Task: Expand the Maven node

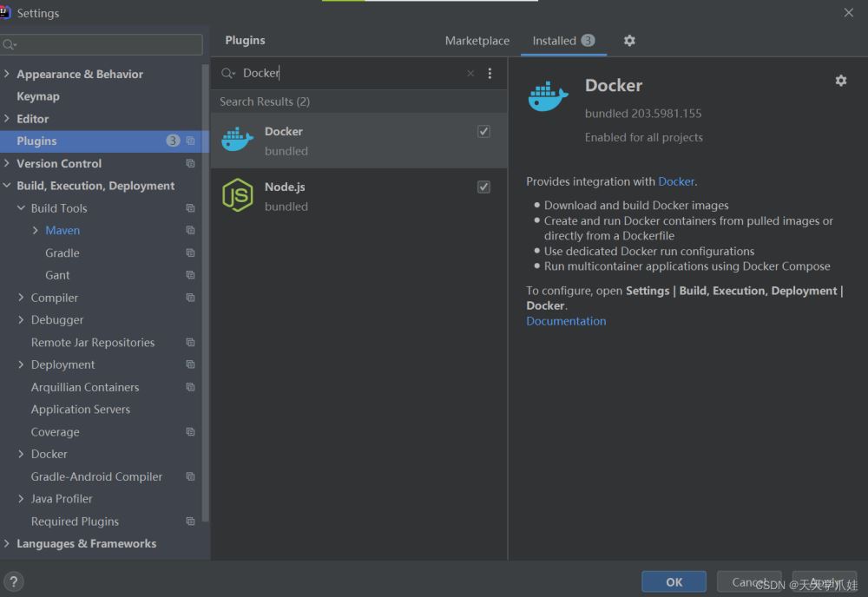Action: pos(36,230)
